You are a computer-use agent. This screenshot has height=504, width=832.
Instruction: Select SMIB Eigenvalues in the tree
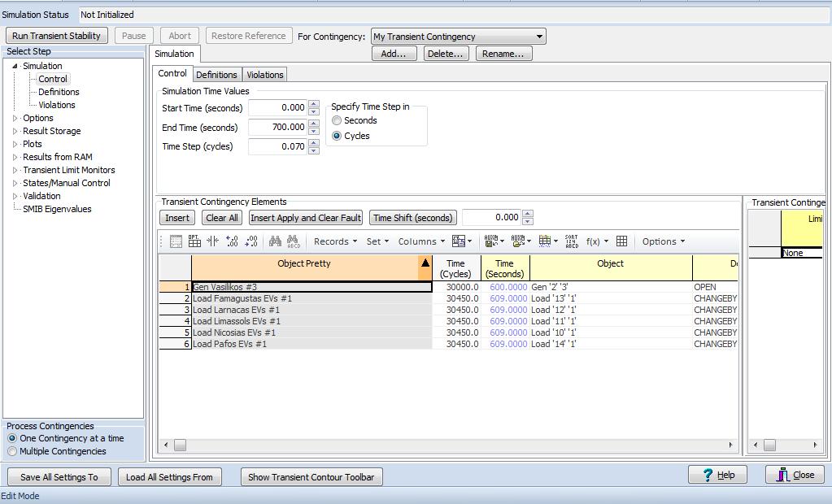coord(57,209)
